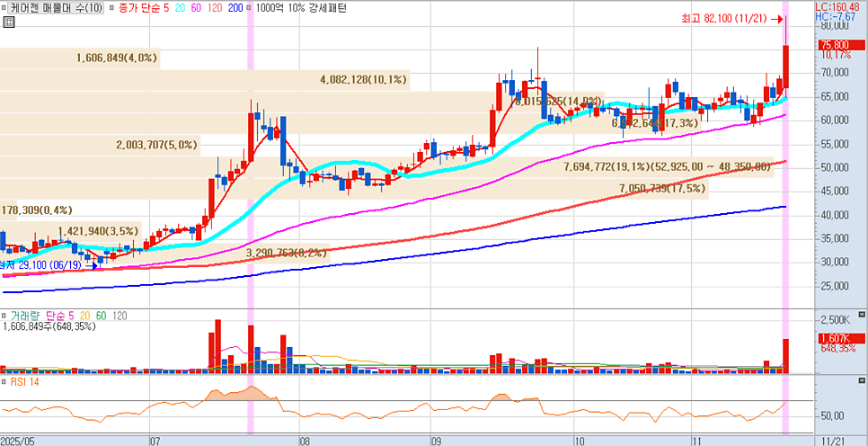Click the 07 month axis label
Viewport: 868px width, 446px height.
pyautogui.click(x=155, y=441)
